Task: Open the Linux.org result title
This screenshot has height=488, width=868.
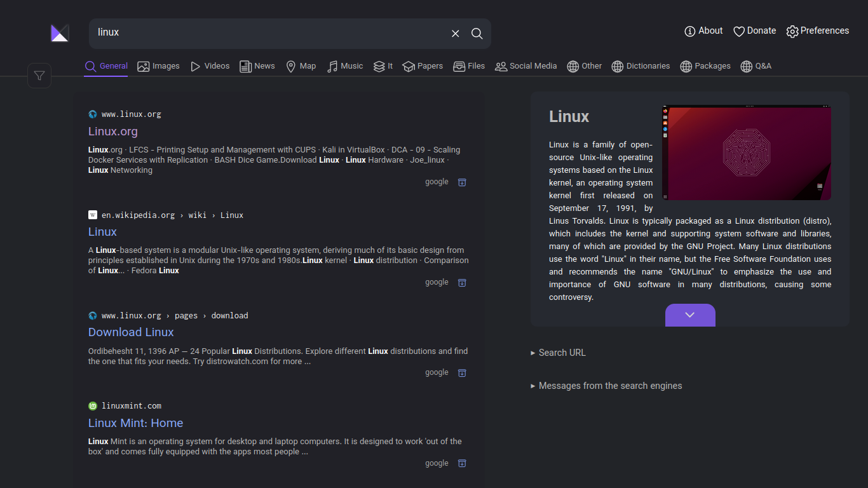Action: point(113,132)
